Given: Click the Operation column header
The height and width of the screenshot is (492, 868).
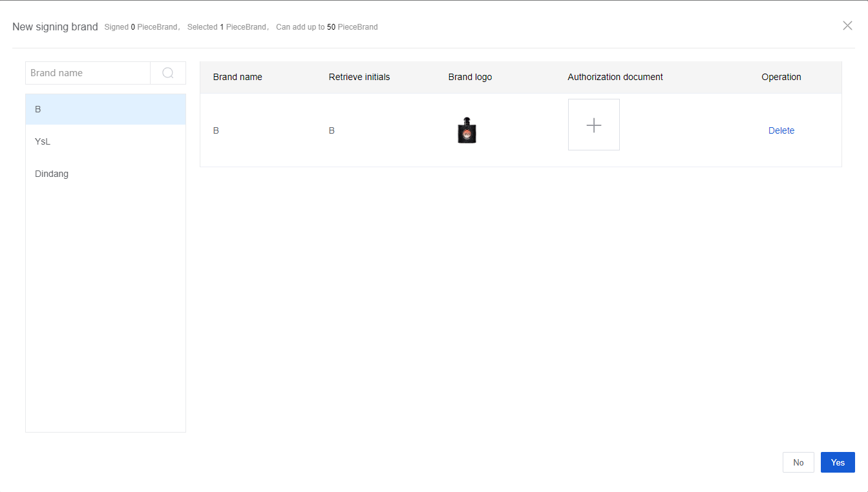Looking at the screenshot, I should click(x=781, y=77).
